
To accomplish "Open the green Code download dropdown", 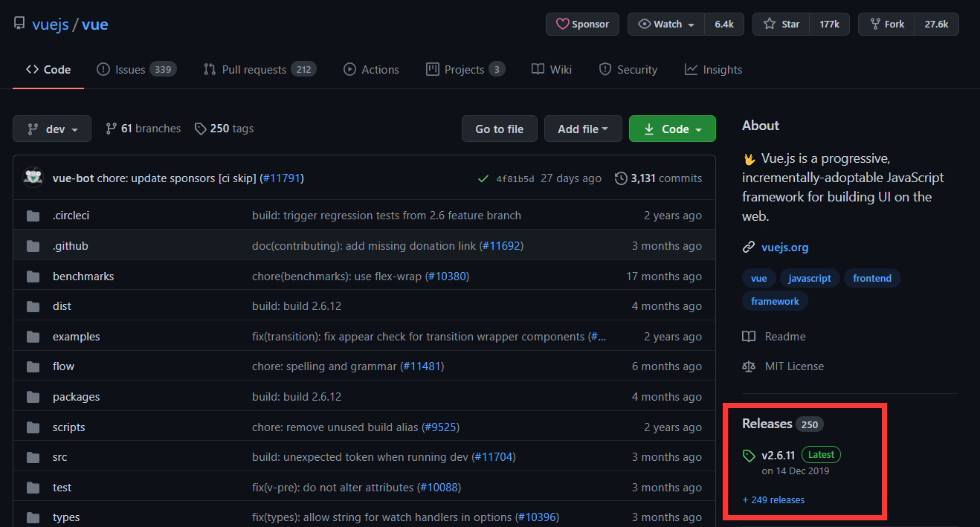I will 672,129.
